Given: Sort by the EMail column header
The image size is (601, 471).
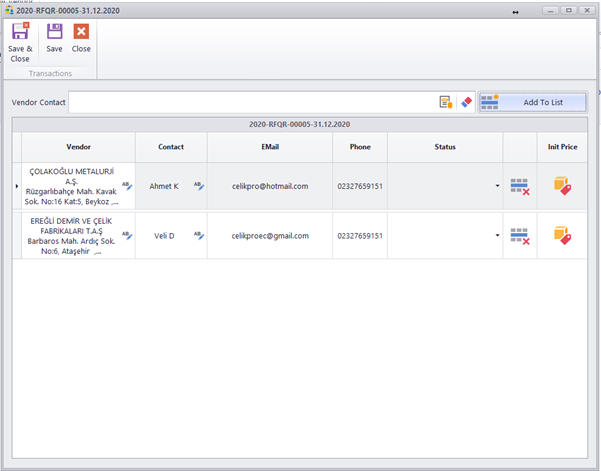Looking at the screenshot, I should click(x=270, y=147).
